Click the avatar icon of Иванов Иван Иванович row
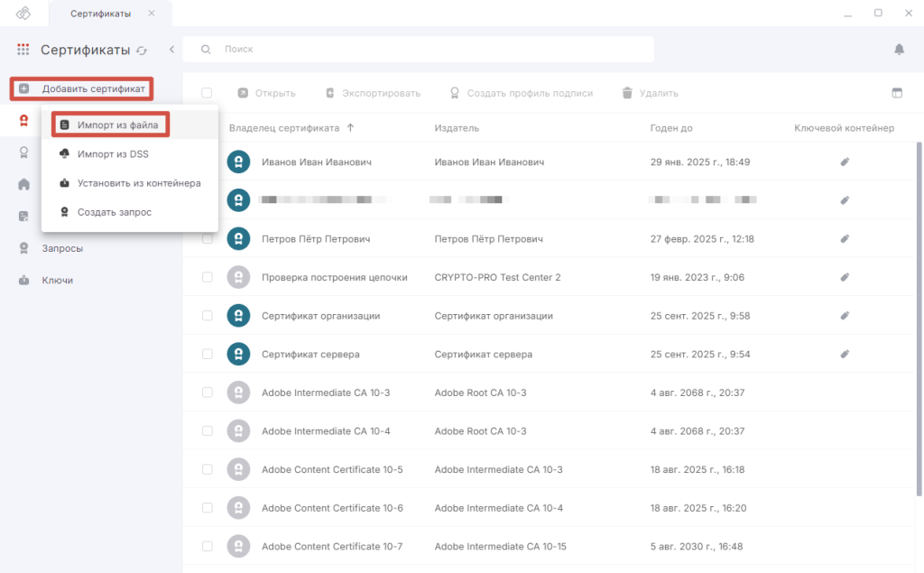 click(x=238, y=162)
